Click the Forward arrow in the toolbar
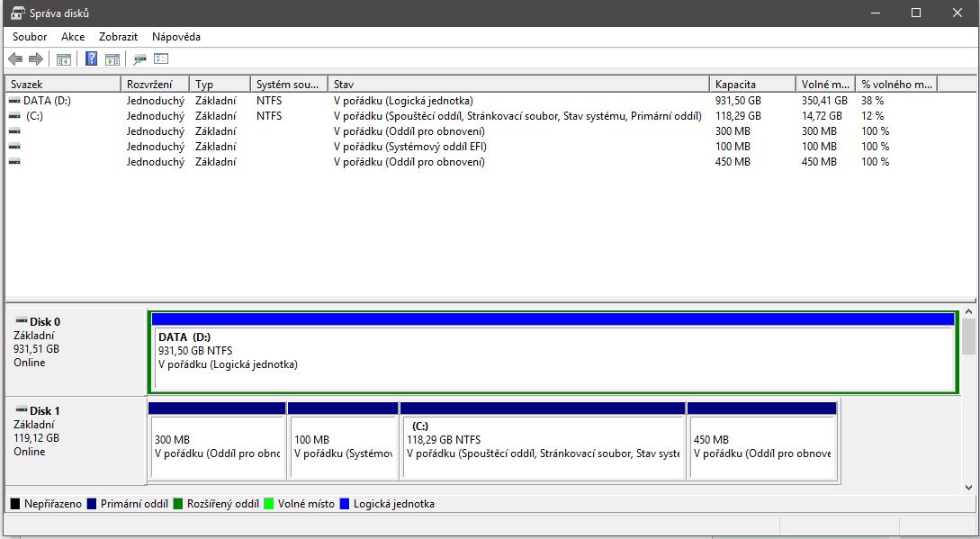This screenshot has height=539, width=980. click(x=36, y=59)
